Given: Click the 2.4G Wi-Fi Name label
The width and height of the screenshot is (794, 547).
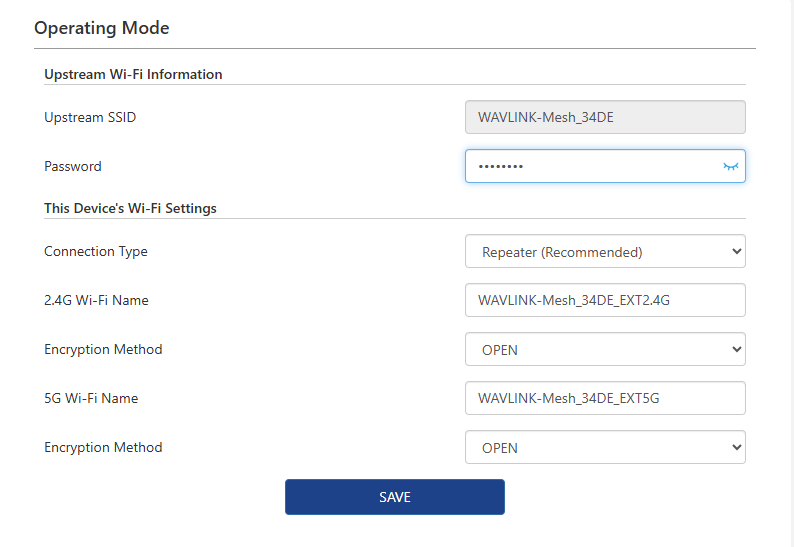Looking at the screenshot, I should (96, 300).
